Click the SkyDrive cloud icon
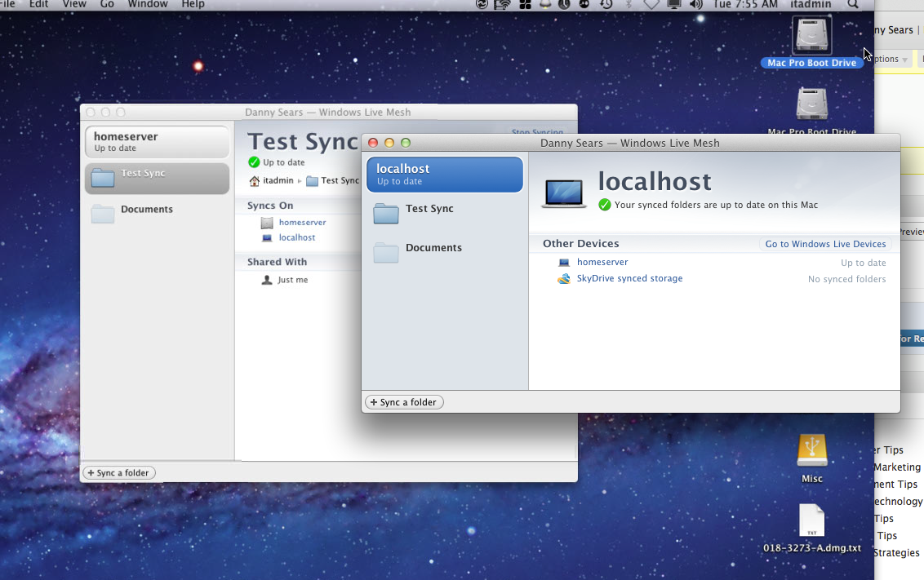The width and height of the screenshot is (924, 580). click(x=564, y=278)
